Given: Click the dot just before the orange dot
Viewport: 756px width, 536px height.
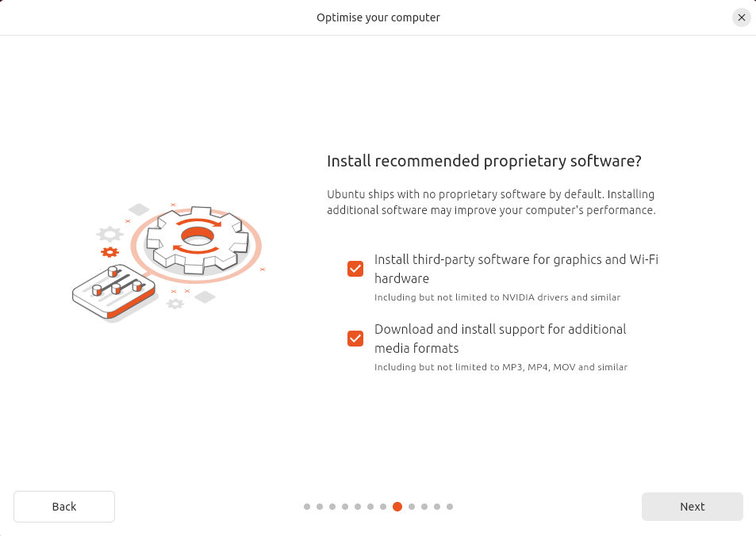Looking at the screenshot, I should tap(383, 507).
